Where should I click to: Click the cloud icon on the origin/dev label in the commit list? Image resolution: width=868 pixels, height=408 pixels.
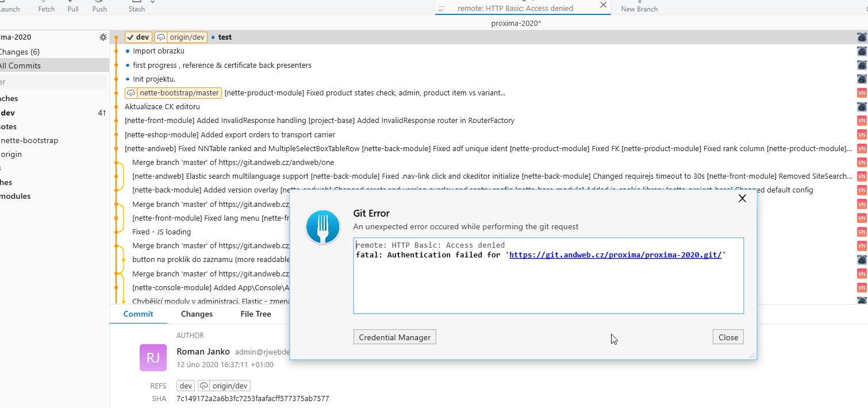click(x=162, y=37)
